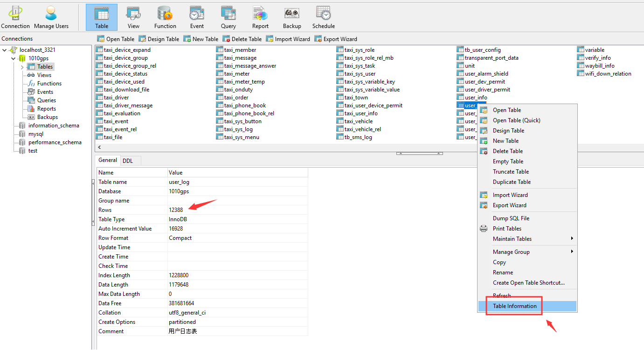Screen dimensions: 644x350
Task: Click Delete Table in the object toolbar
Action: (242, 39)
